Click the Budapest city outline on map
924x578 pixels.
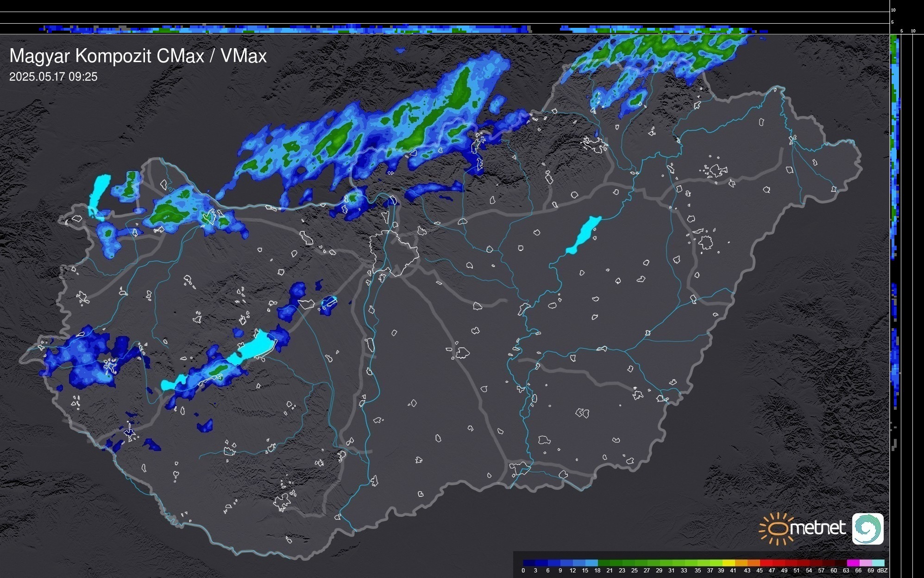(x=394, y=253)
